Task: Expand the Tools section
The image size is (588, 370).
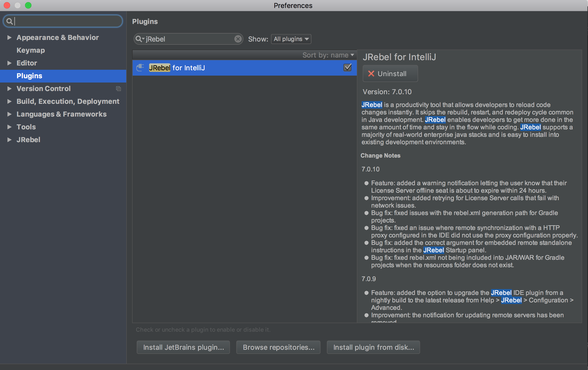Action: (x=9, y=127)
